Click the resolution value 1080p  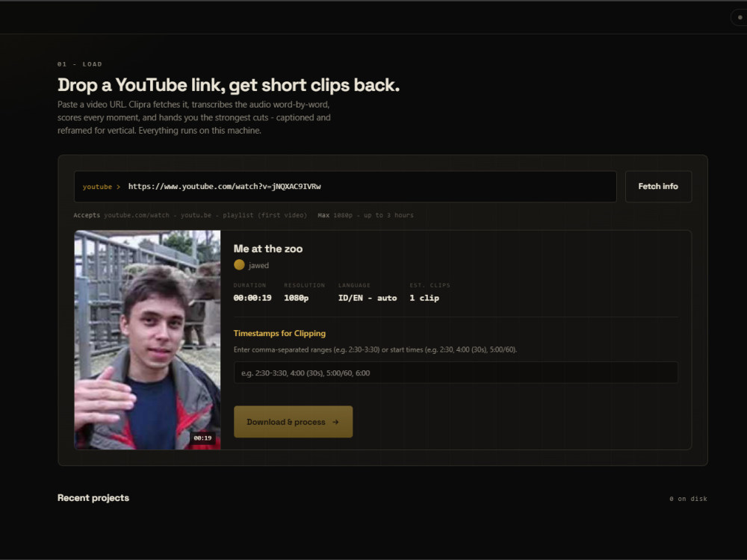click(x=297, y=298)
